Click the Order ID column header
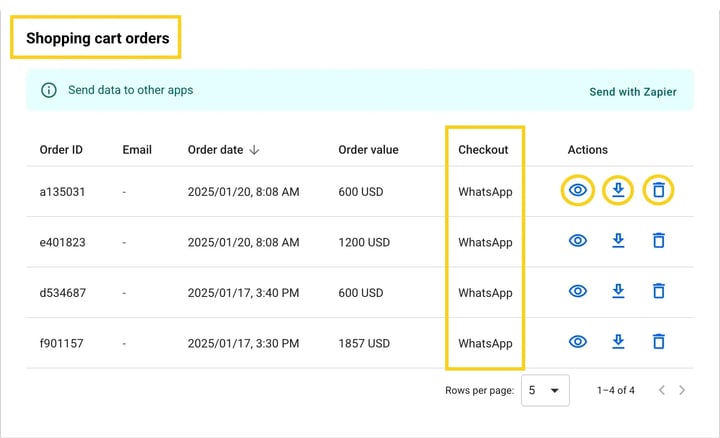The height and width of the screenshot is (438, 720). click(x=61, y=150)
